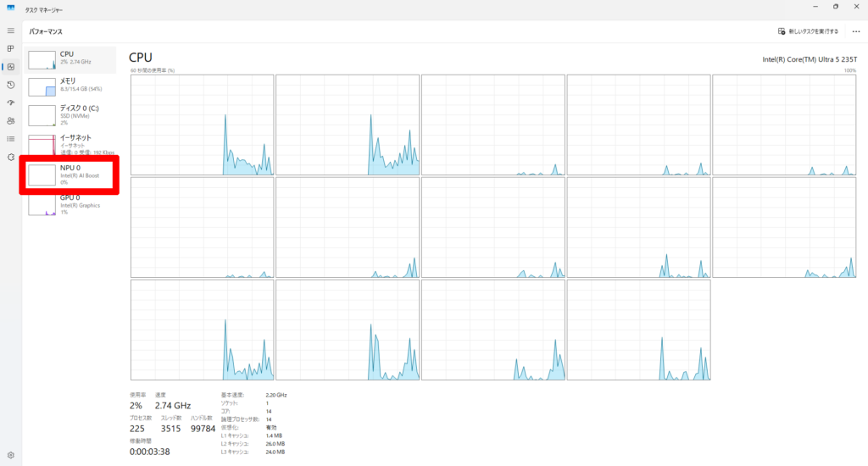Viewport: 868px width, 466px height.
Task: Open Task Manager settings gear icon
Action: 11,455
